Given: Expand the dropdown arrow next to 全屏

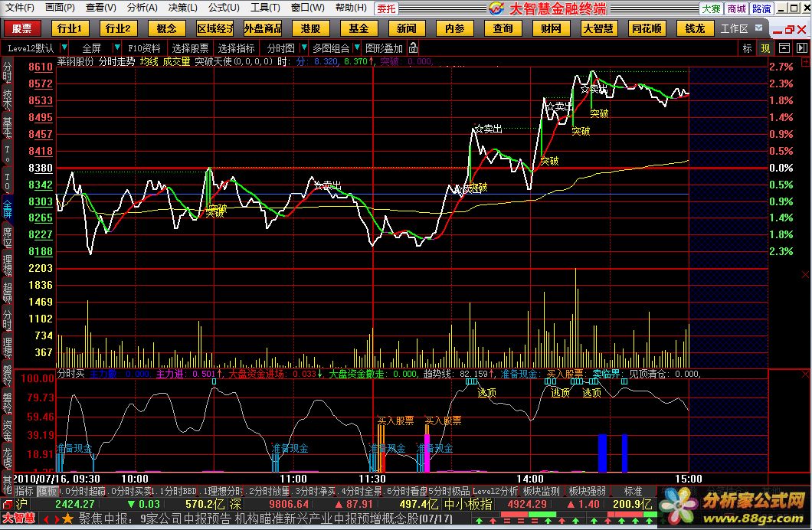Looking at the screenshot, I should pos(117,47).
